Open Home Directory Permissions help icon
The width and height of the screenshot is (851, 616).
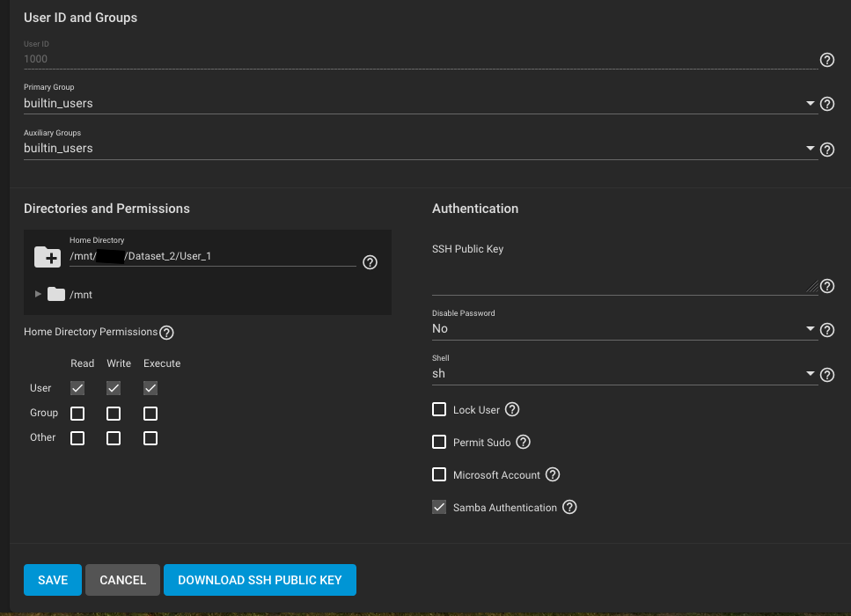166,333
